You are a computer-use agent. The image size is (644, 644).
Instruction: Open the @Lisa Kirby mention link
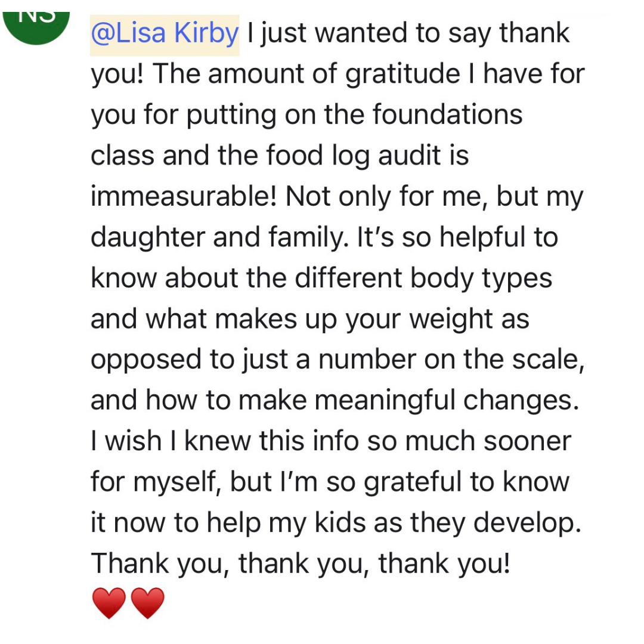[165, 34]
